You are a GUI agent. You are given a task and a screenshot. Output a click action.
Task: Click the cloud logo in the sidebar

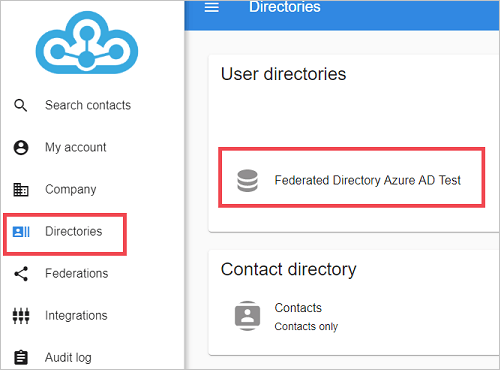point(87,42)
